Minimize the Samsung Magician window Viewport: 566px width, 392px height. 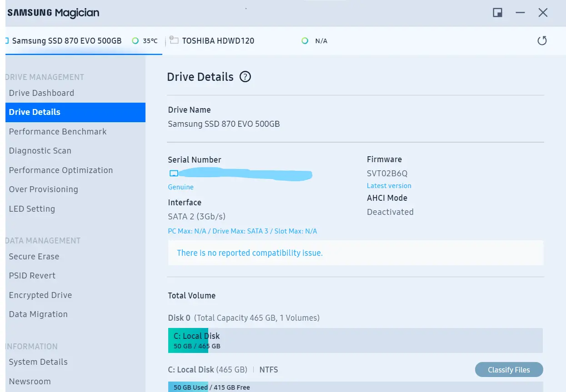tap(520, 13)
